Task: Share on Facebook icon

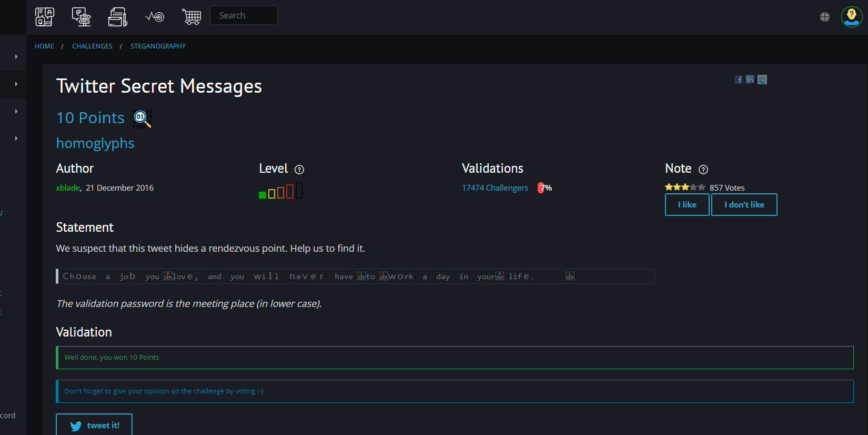Action: tap(739, 80)
